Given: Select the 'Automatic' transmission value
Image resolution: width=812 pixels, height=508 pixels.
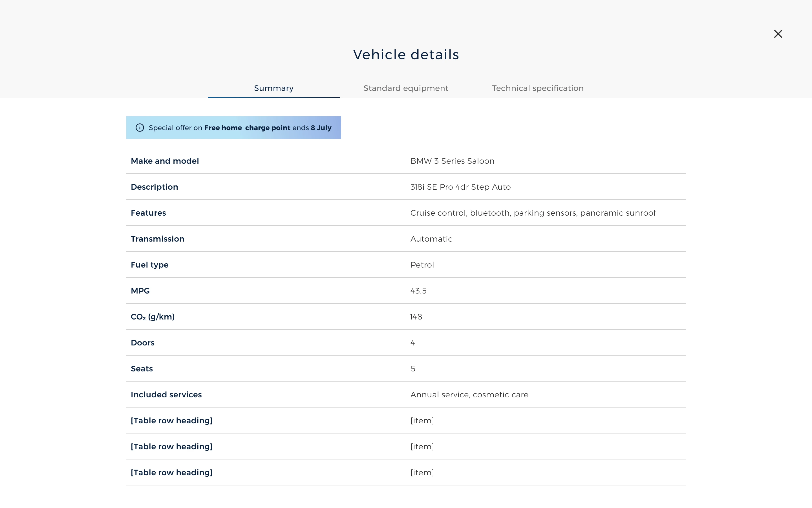Looking at the screenshot, I should click(x=431, y=239).
